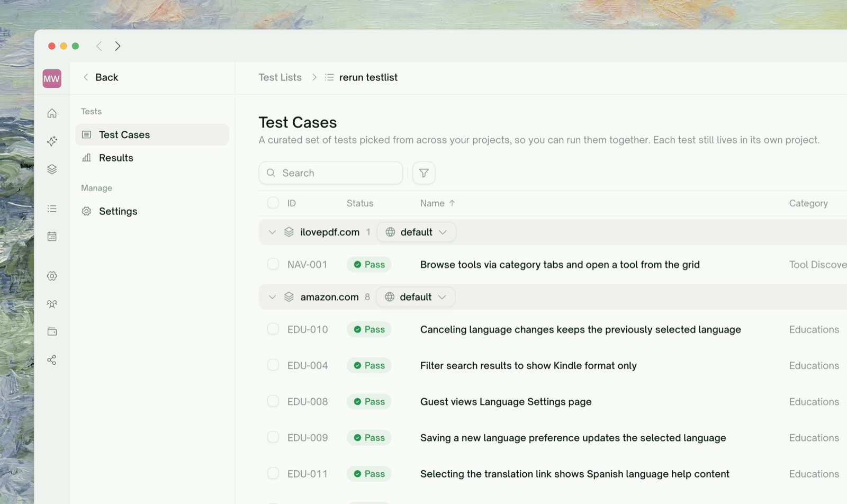Open the wallet billing icon in sidebar
The image size is (847, 504).
point(52,331)
